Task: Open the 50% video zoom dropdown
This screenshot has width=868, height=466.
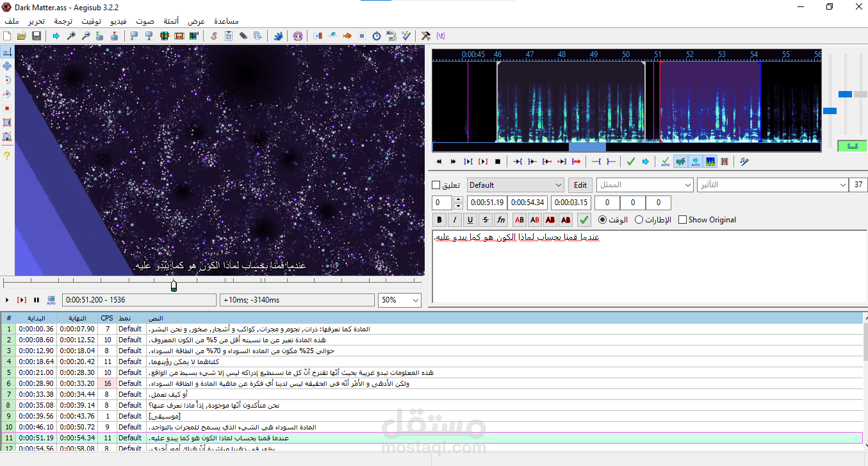Action: 400,300
